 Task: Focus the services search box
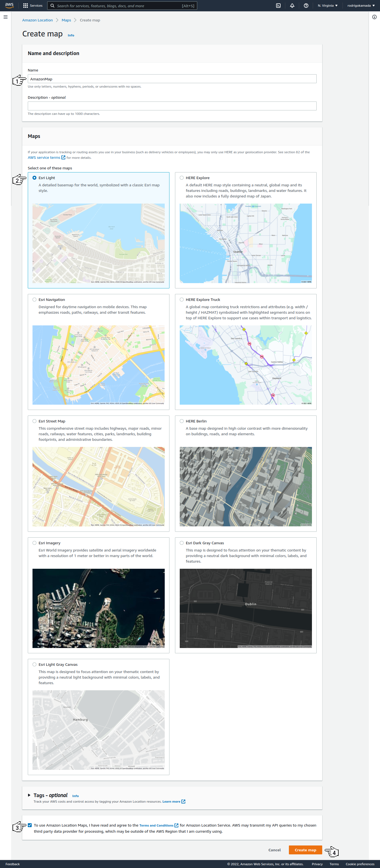tap(122, 6)
